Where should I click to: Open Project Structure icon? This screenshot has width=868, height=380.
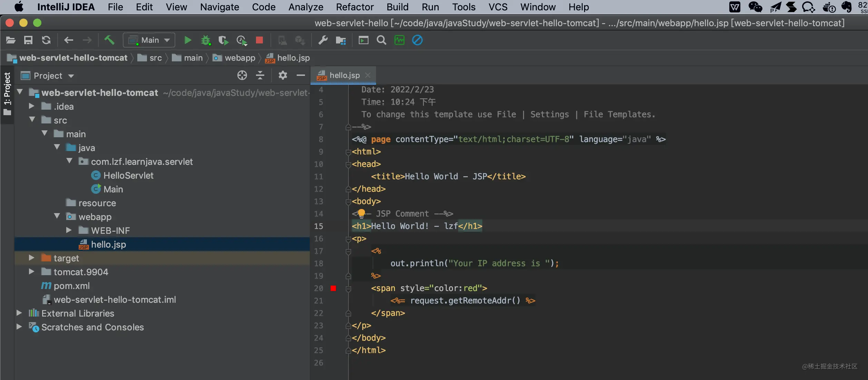(341, 40)
